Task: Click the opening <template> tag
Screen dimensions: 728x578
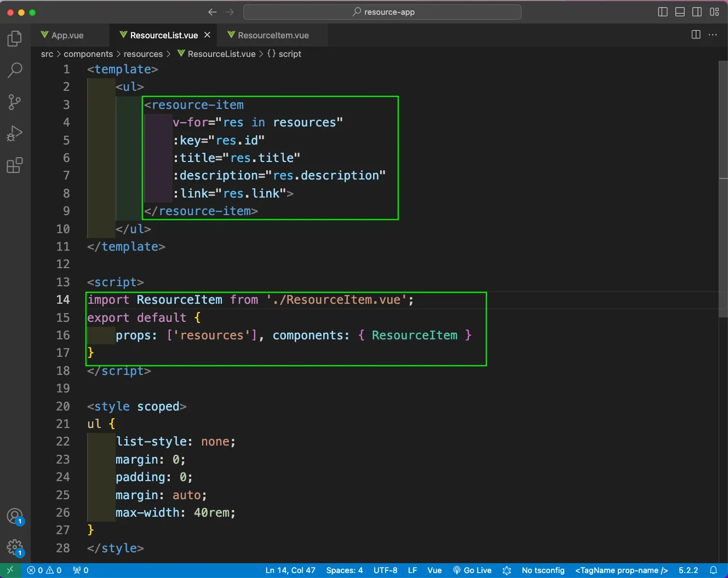Action: [x=123, y=69]
